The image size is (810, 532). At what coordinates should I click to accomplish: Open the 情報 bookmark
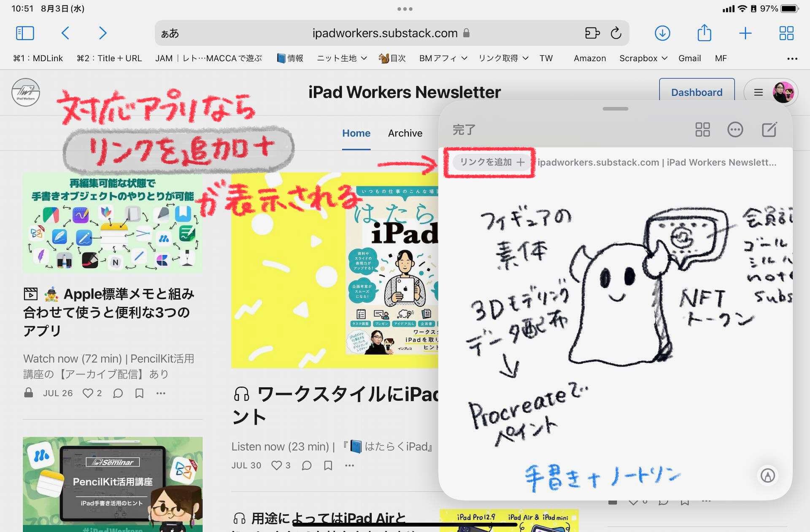pyautogui.click(x=290, y=58)
